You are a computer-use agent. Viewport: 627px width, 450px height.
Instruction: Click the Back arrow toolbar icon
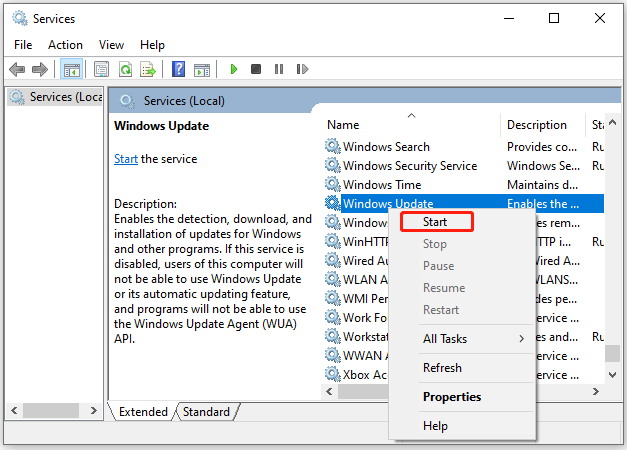pyautogui.click(x=17, y=70)
